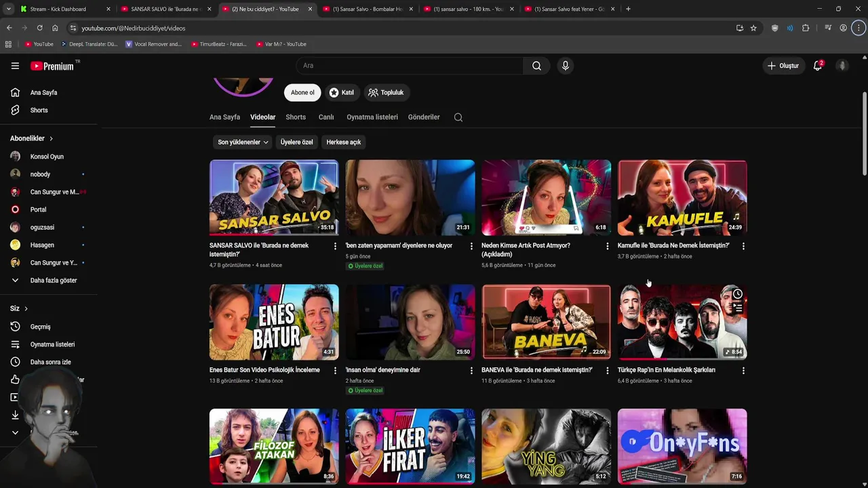The image size is (868, 488).
Task: Select the Videolar tab
Action: pyautogui.click(x=262, y=117)
